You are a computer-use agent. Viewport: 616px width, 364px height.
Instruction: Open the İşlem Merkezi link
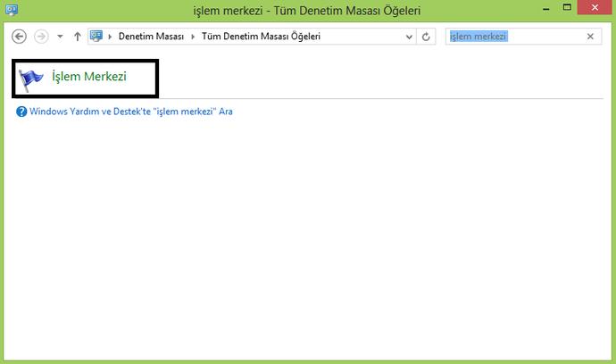pyautogui.click(x=89, y=76)
